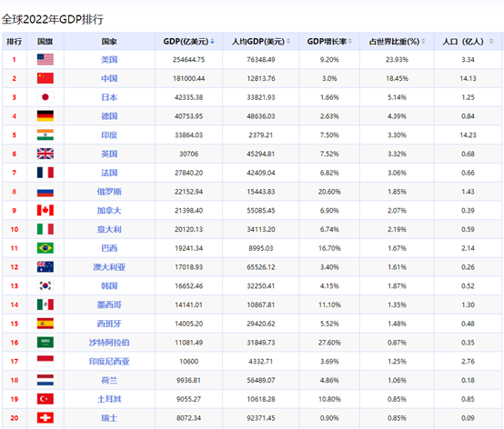Open the 印度尼西亚 country link

pos(109,361)
